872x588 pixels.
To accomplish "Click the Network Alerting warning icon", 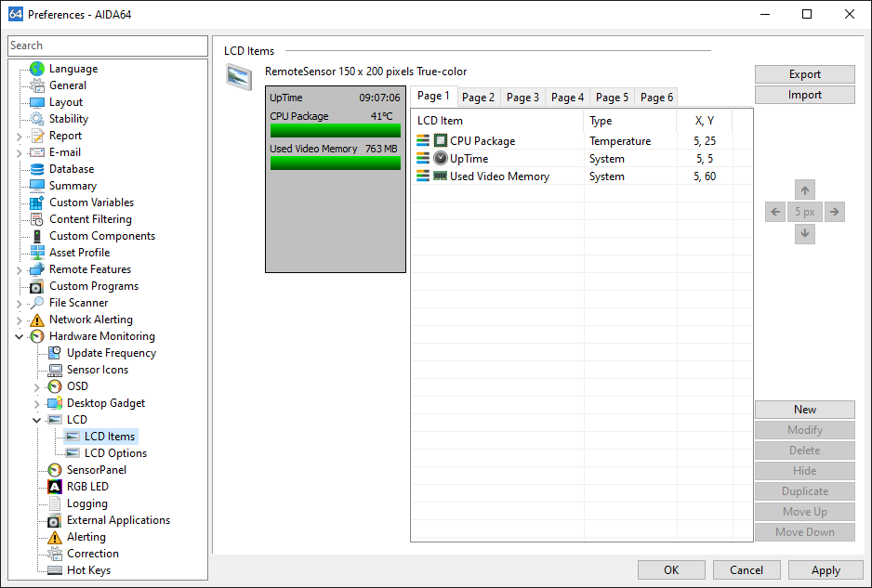I will 37,320.
